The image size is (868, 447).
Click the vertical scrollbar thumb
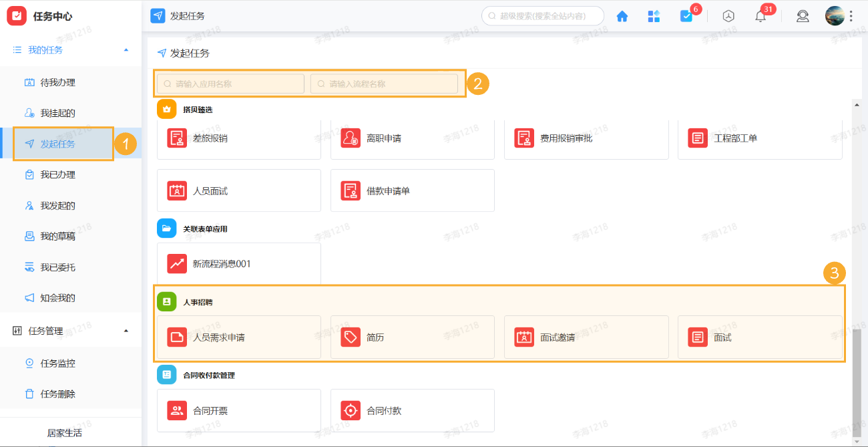(x=856, y=381)
